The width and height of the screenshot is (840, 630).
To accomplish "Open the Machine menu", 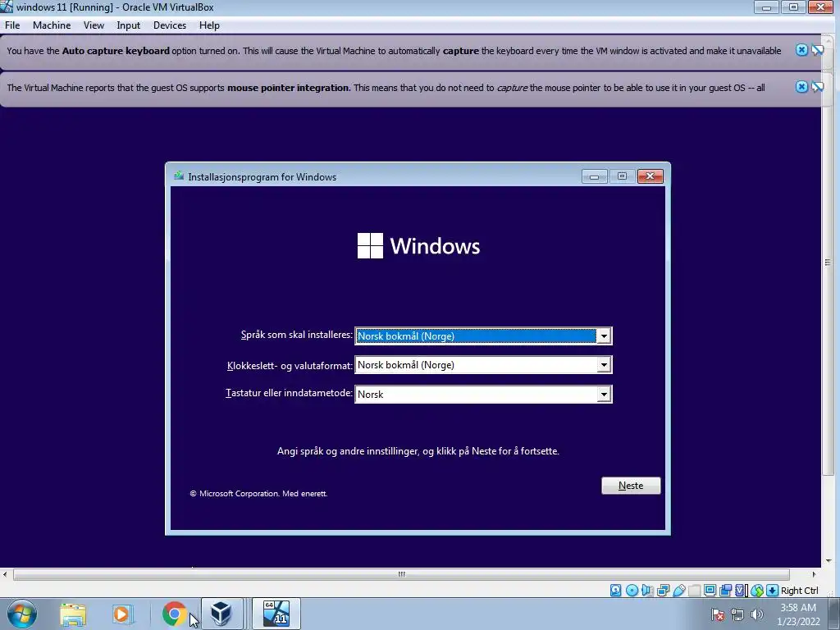I will pos(52,25).
